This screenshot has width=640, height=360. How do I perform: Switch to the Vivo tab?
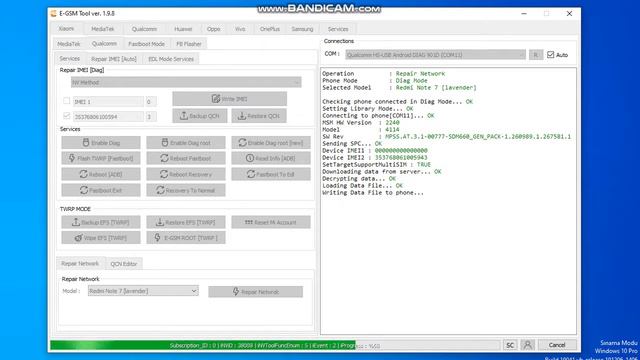240,29
